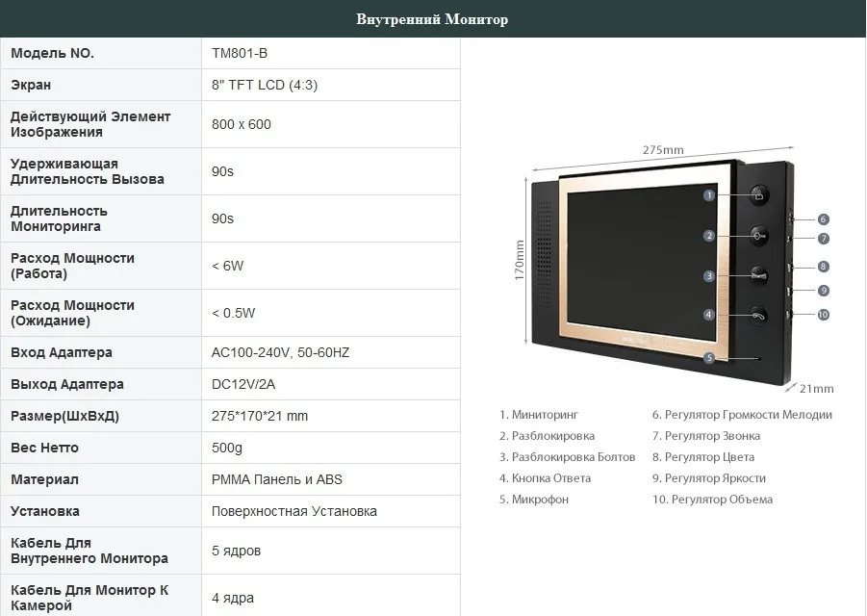
Task: Select the 'TM801-B' model value
Action: pyautogui.click(x=240, y=53)
